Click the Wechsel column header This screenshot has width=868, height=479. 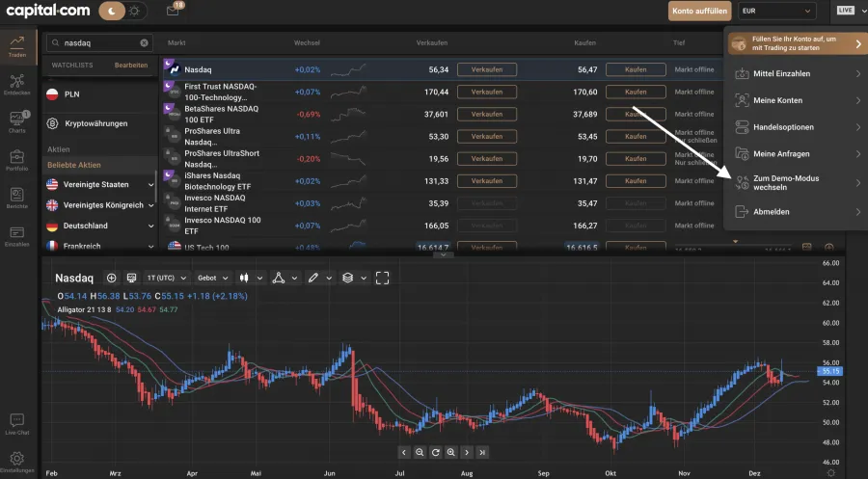(x=307, y=42)
